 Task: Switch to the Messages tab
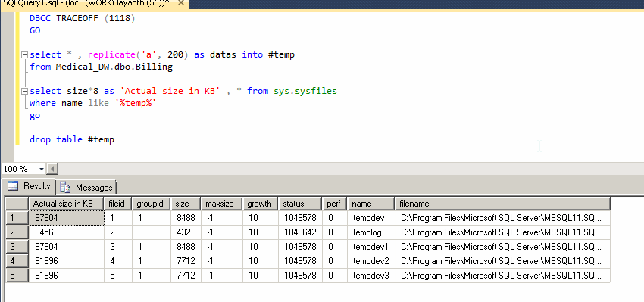click(86, 187)
